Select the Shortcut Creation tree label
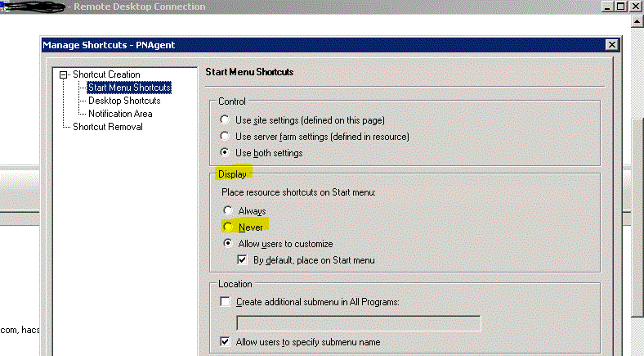 pos(106,74)
